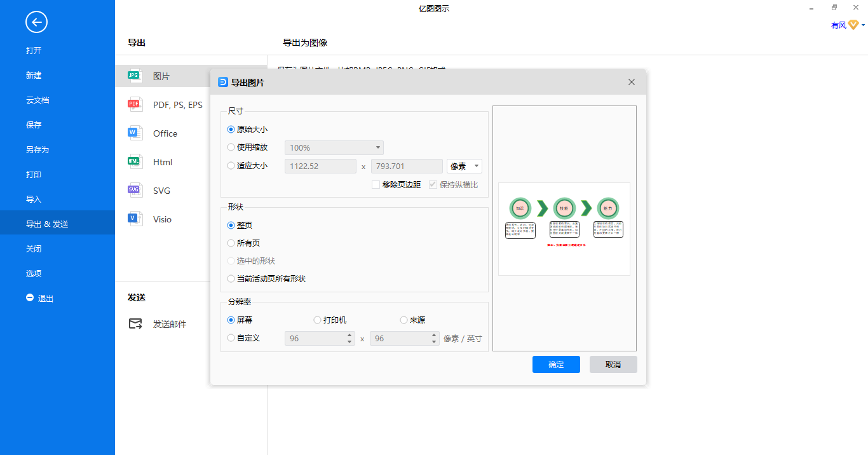Click the 发送邮件 envelope icon
The height and width of the screenshot is (455, 868).
pyautogui.click(x=135, y=323)
